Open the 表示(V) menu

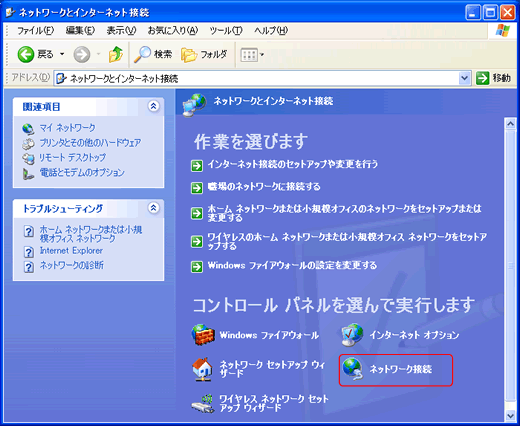pos(121,31)
